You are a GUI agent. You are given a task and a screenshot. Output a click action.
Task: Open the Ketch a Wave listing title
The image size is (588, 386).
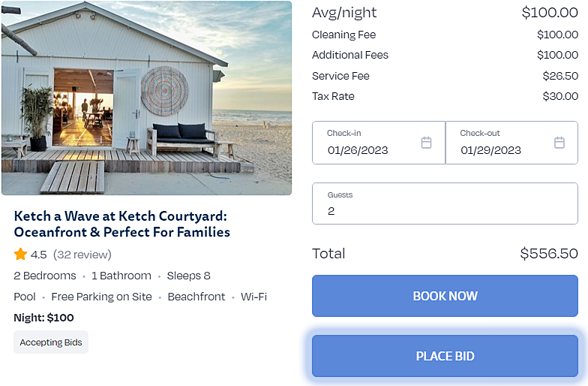pyautogui.click(x=121, y=224)
